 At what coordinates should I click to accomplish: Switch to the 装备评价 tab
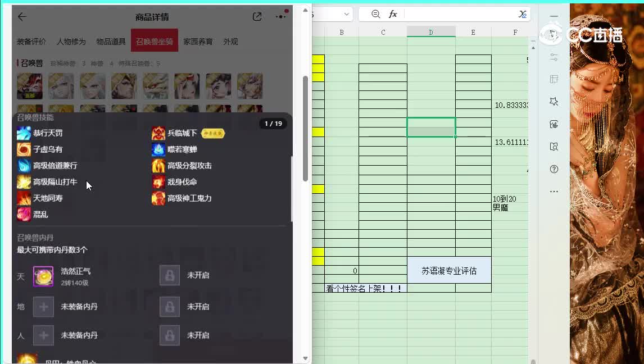[x=31, y=42]
